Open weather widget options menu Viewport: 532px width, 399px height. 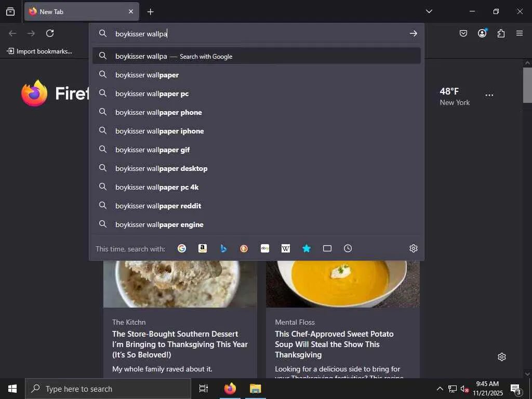[x=489, y=95]
